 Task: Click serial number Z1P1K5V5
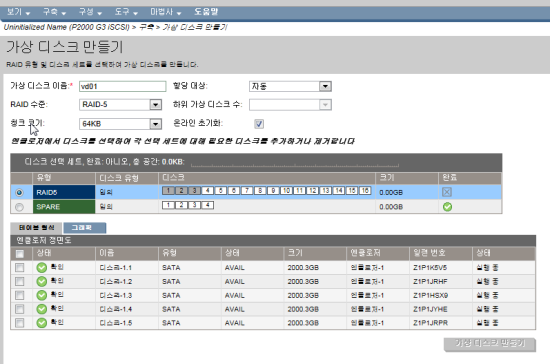430,268
